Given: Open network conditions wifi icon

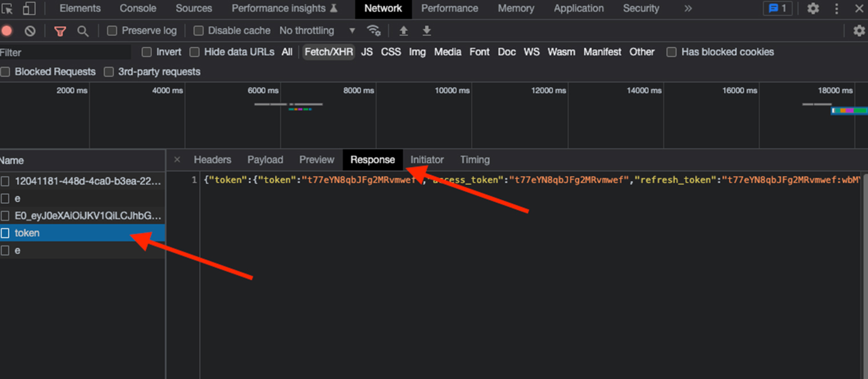Looking at the screenshot, I should [373, 31].
